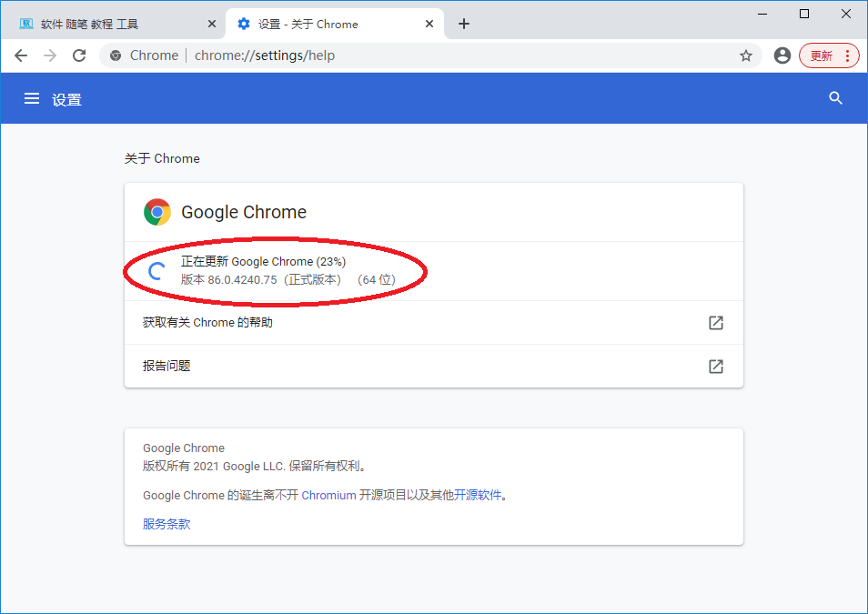Image resolution: width=868 pixels, height=614 pixels.
Task: Reload the current settings page
Action: pyautogui.click(x=80, y=55)
